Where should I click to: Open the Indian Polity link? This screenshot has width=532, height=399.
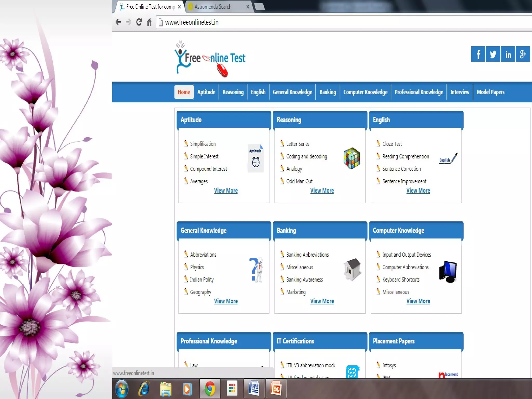click(202, 280)
